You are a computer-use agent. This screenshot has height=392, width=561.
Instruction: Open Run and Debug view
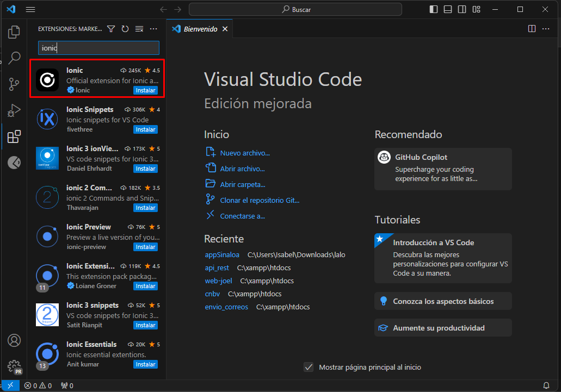click(x=14, y=110)
